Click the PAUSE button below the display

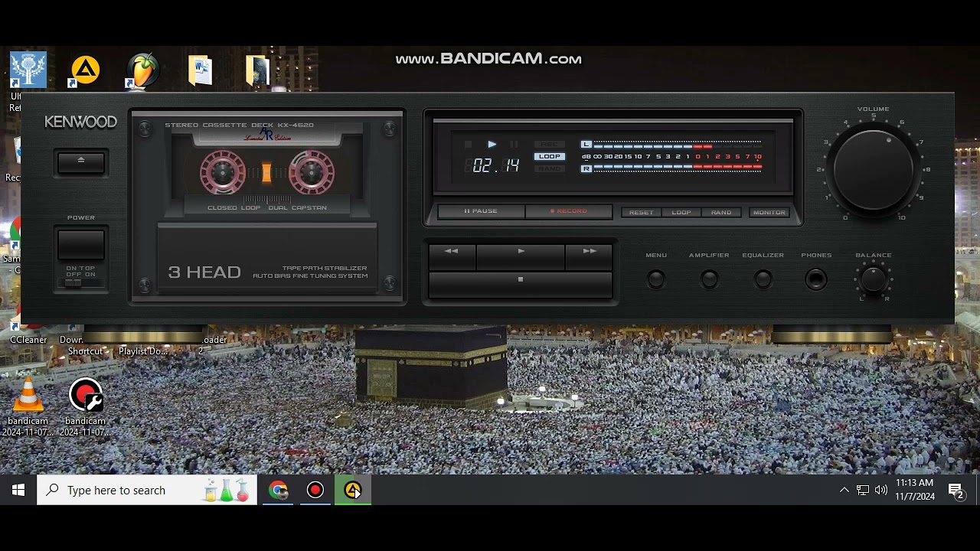481,211
